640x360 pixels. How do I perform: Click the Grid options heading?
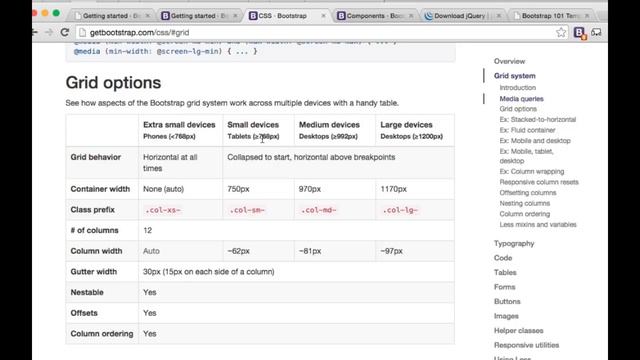[x=113, y=83]
